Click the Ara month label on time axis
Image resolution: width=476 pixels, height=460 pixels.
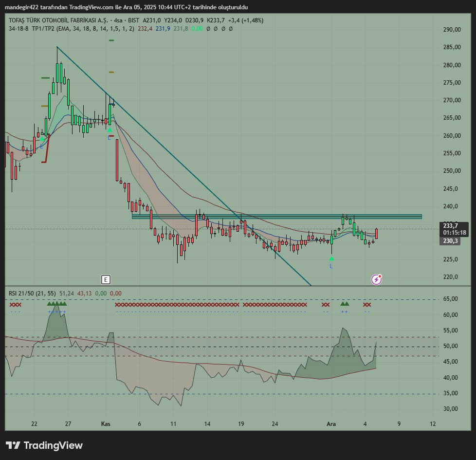(x=331, y=424)
